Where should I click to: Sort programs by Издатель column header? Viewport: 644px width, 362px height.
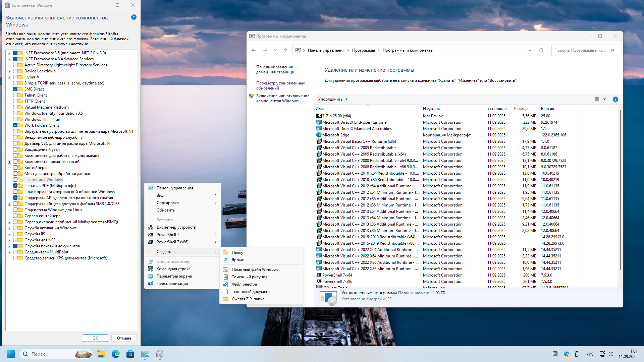tap(453, 109)
